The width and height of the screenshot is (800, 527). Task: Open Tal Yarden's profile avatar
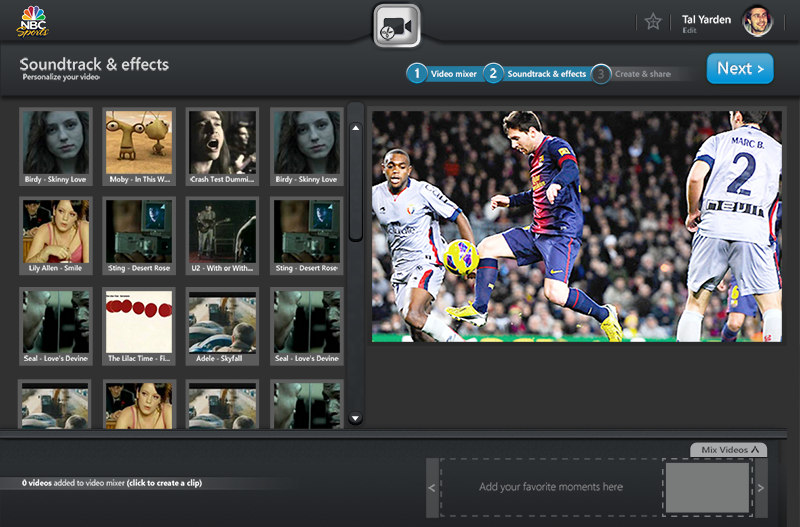pos(757,21)
